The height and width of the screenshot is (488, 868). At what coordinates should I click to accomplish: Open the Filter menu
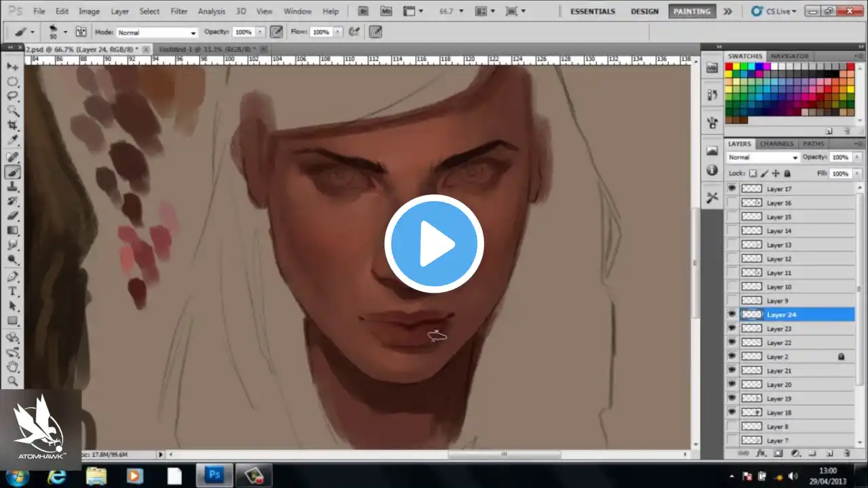coord(179,12)
